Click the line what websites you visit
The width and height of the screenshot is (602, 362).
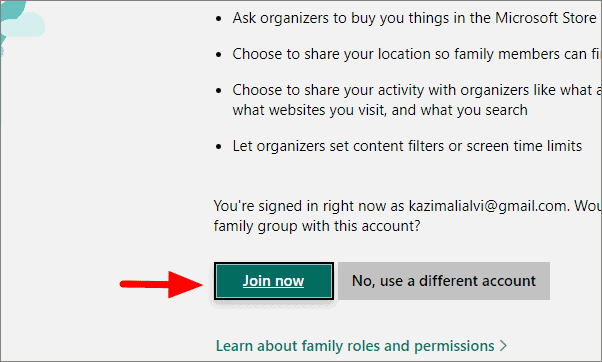[380, 110]
